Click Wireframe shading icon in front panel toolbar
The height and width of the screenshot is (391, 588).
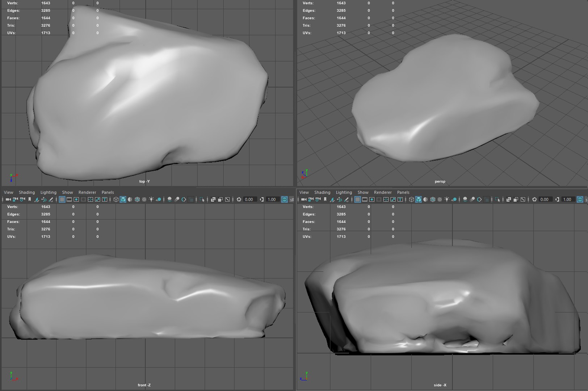(116, 199)
